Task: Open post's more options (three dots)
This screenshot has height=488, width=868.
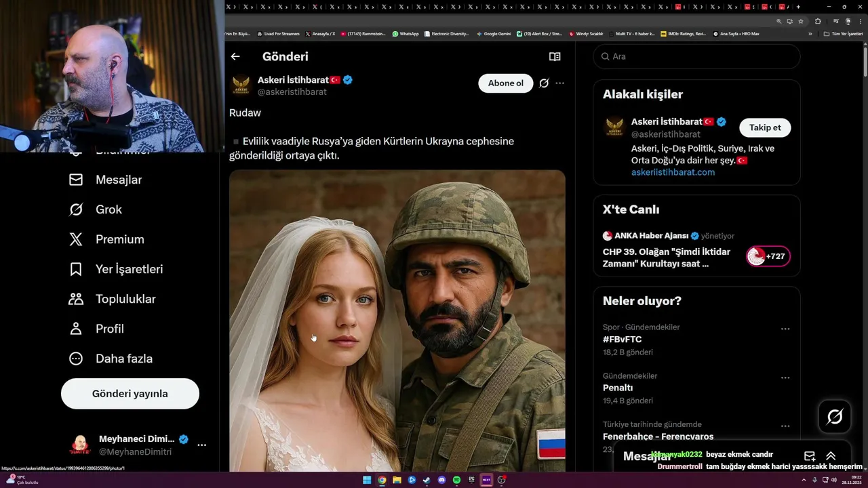Action: pyautogui.click(x=559, y=83)
